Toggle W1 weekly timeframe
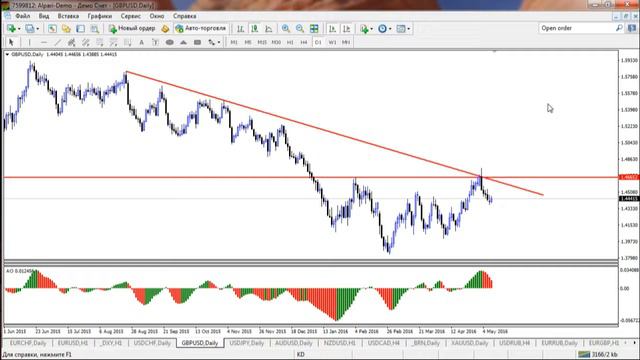640x360 pixels. (332, 42)
